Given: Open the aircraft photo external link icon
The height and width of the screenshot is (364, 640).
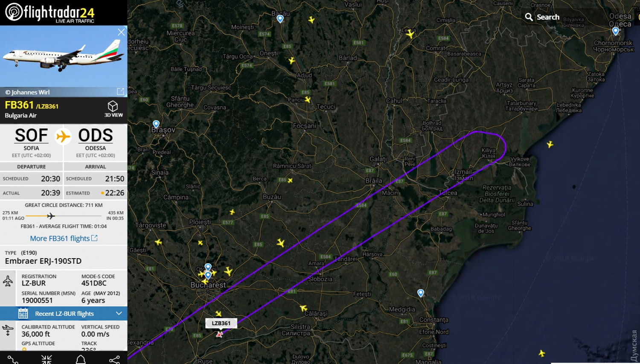Looking at the screenshot, I should click(x=120, y=91).
